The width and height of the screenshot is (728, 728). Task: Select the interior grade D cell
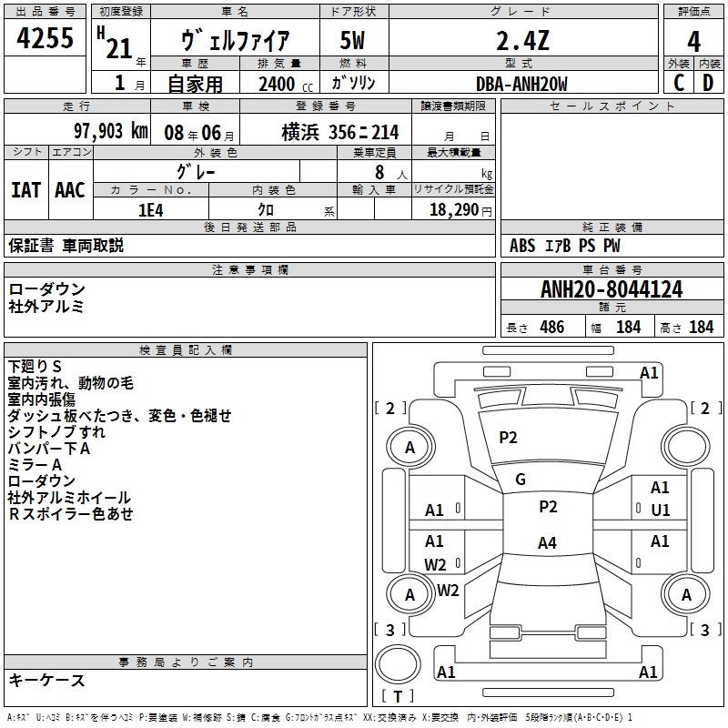[709, 83]
